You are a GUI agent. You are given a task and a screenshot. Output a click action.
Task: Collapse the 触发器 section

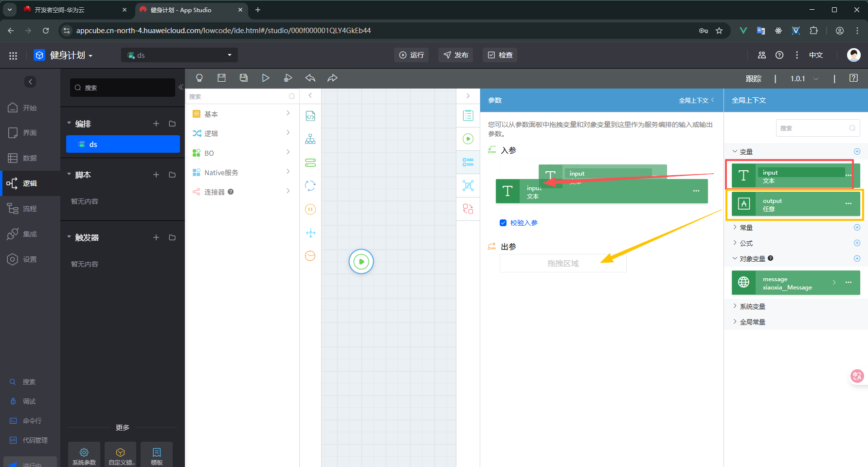69,237
